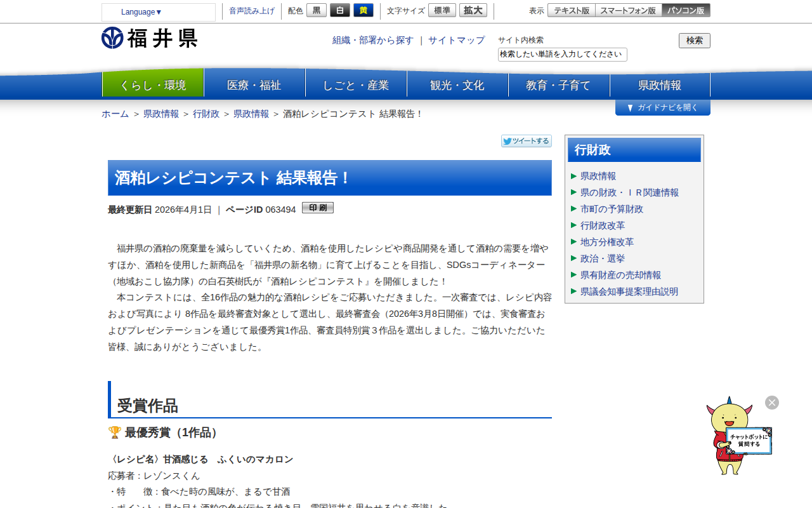The width and height of the screenshot is (812, 508).
Task: Switch display to テキスト版
Action: 572,10
